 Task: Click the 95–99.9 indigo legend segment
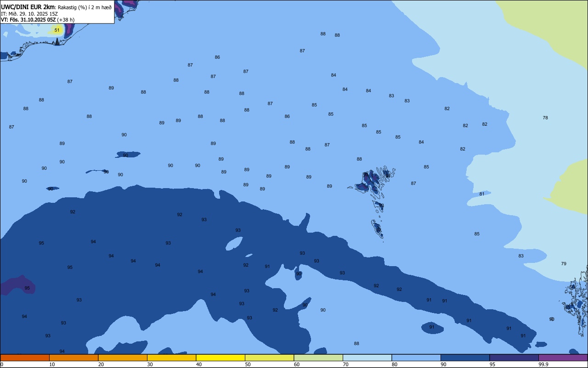(514, 357)
